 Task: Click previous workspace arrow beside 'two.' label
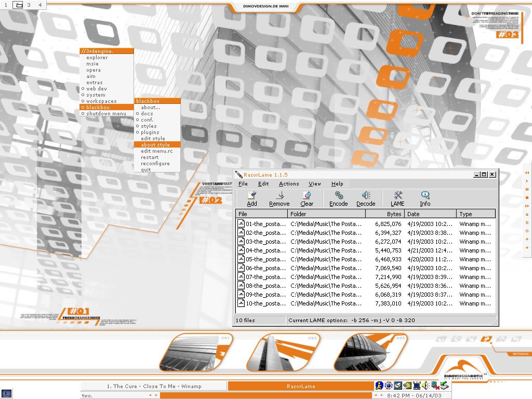[x=150, y=395]
